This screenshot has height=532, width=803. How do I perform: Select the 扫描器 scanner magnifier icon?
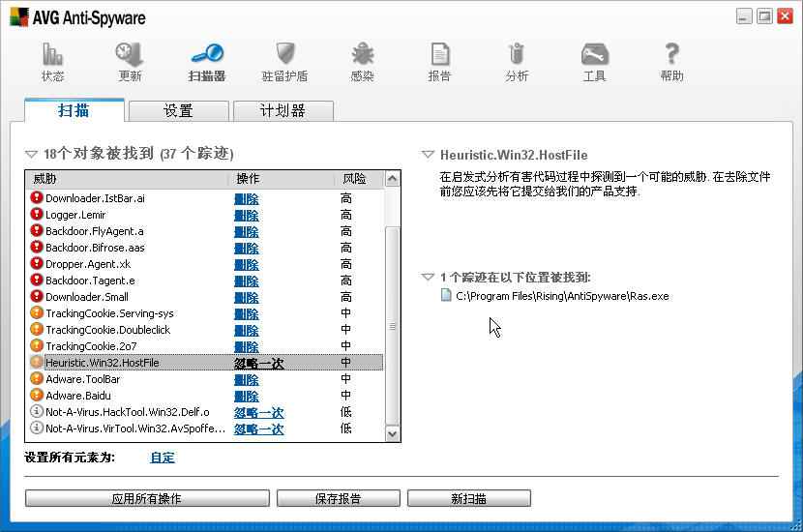click(207, 53)
